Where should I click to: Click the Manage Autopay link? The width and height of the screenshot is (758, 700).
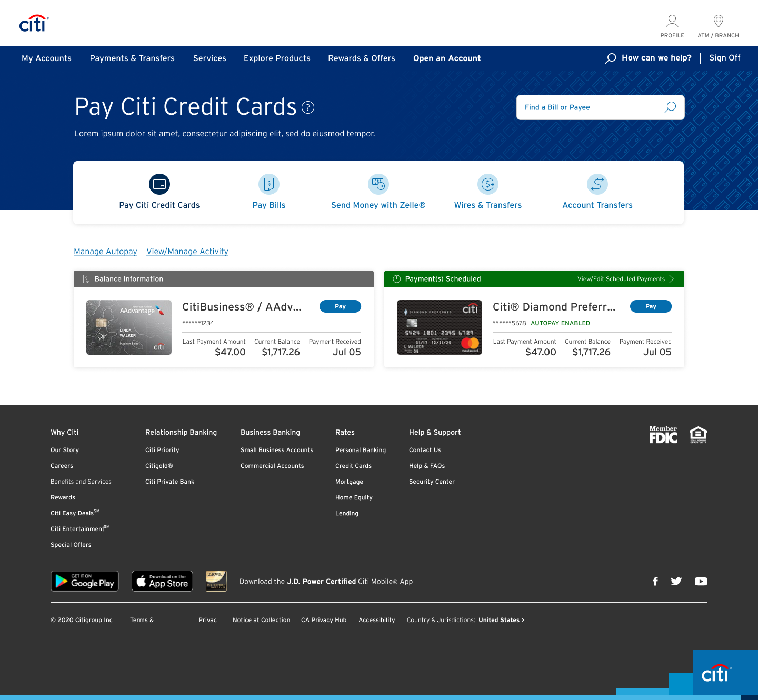coord(105,252)
